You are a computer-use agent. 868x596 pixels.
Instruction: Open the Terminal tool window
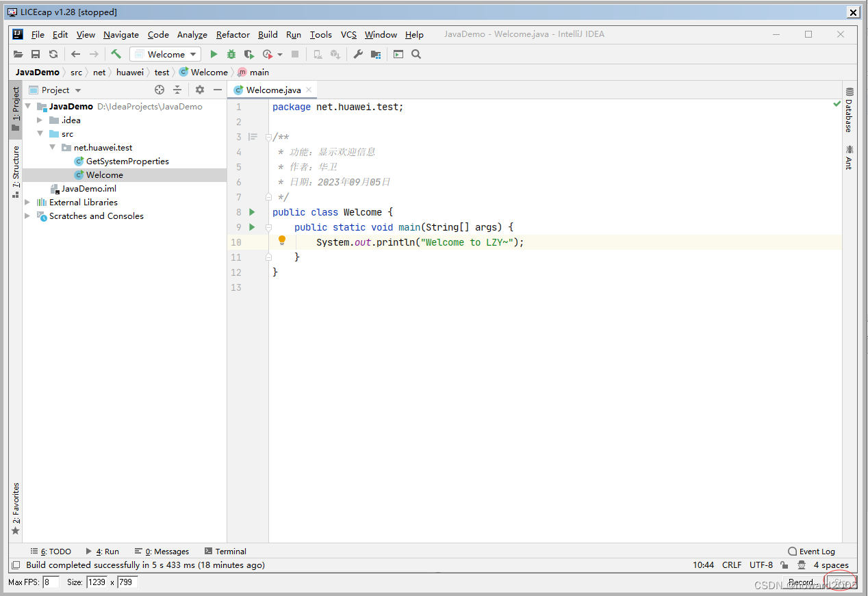pos(225,551)
